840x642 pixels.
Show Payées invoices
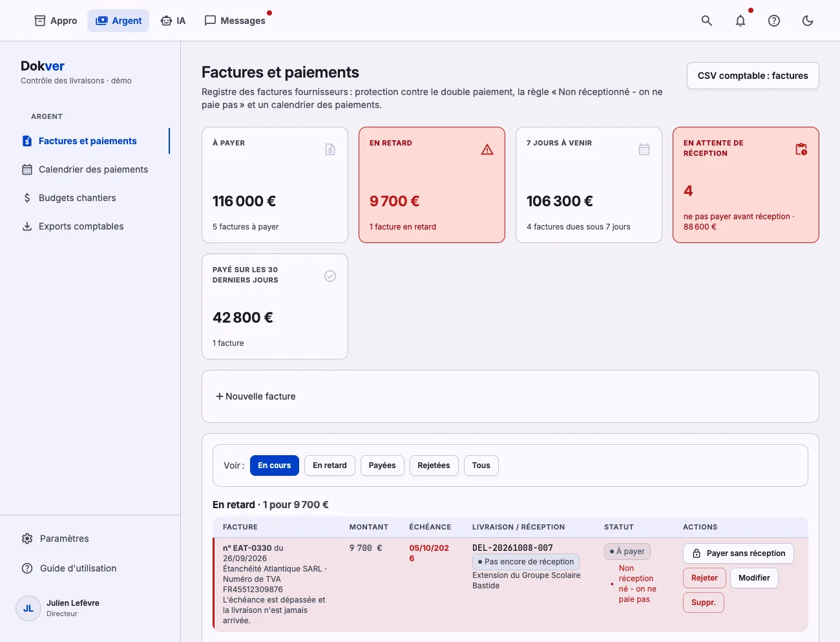383,465
